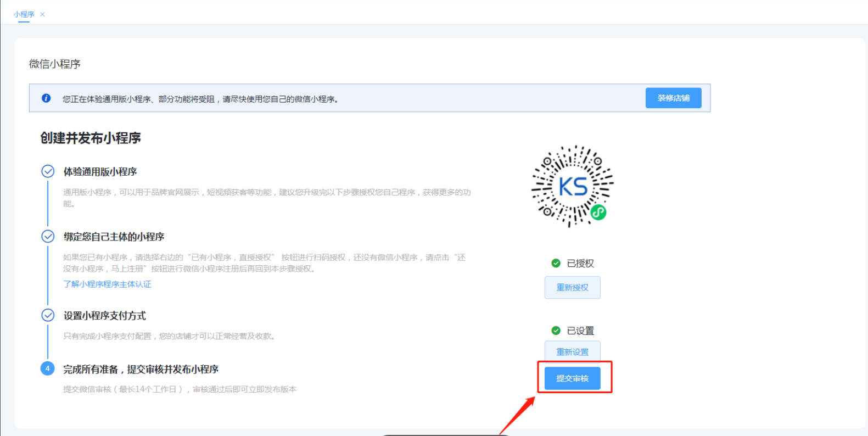This screenshot has width=868, height=436.
Task: Submit for review with 提交审核 button
Action: 572,378
